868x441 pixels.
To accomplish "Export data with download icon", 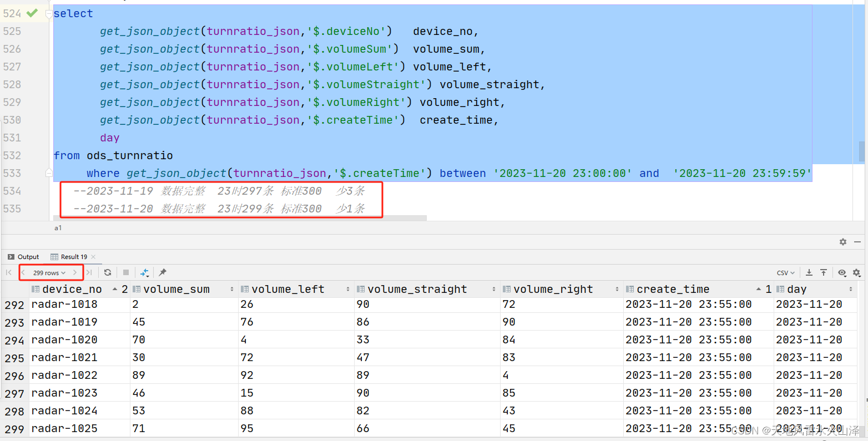I will tap(809, 272).
